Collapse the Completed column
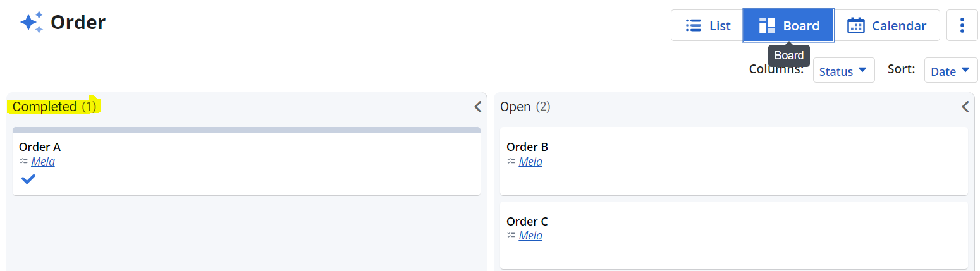Viewport: 980px width, 271px height. 478,107
